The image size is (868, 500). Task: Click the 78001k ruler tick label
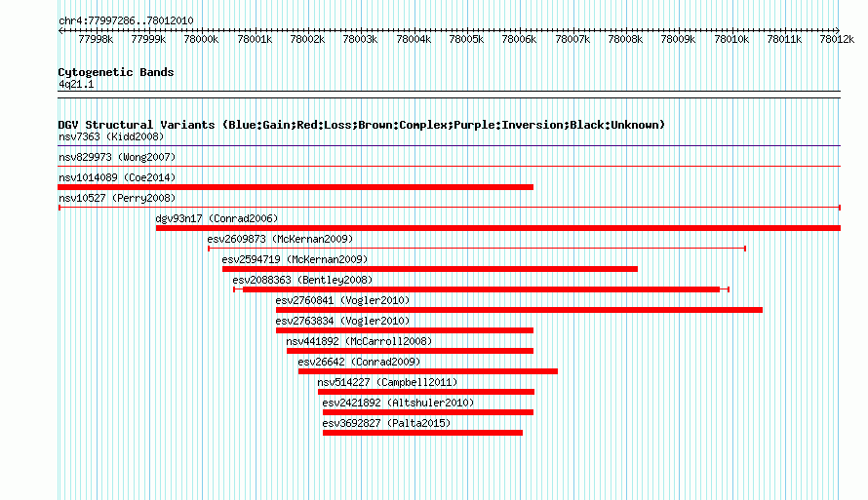coord(255,40)
